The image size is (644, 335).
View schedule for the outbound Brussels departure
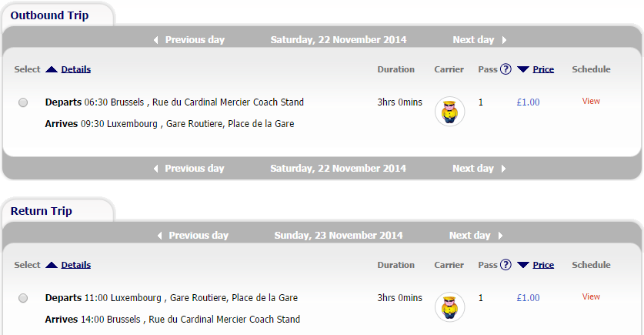pyautogui.click(x=591, y=101)
